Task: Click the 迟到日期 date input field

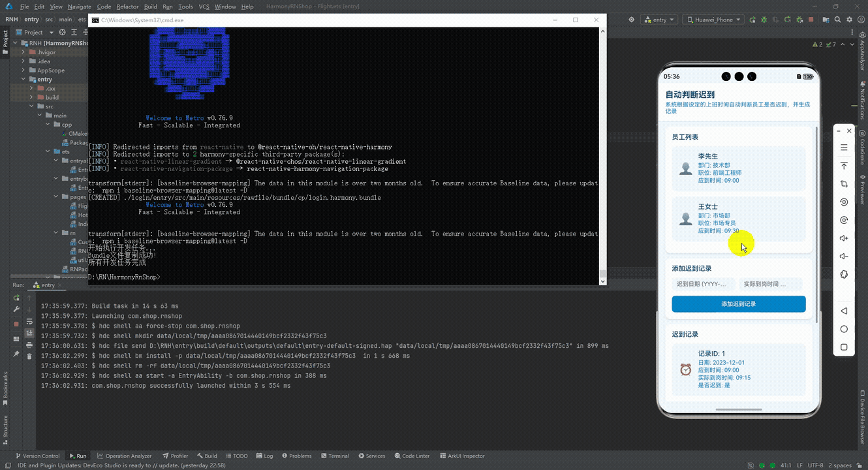Action: click(704, 284)
